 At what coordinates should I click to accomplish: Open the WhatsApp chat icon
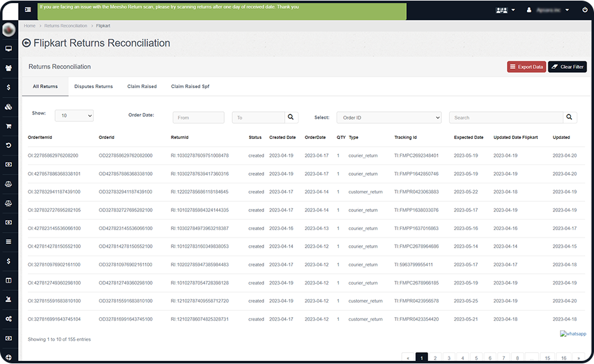pos(573,334)
